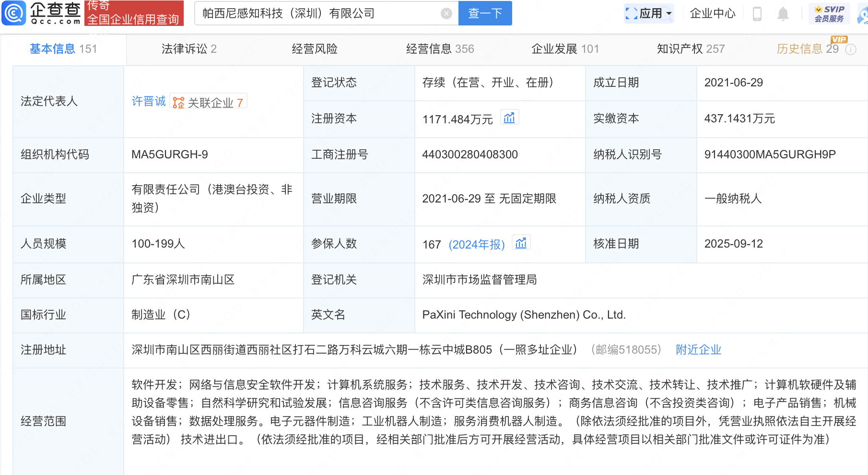
Task: Select the 邮编518055 text
Action: 626,350
